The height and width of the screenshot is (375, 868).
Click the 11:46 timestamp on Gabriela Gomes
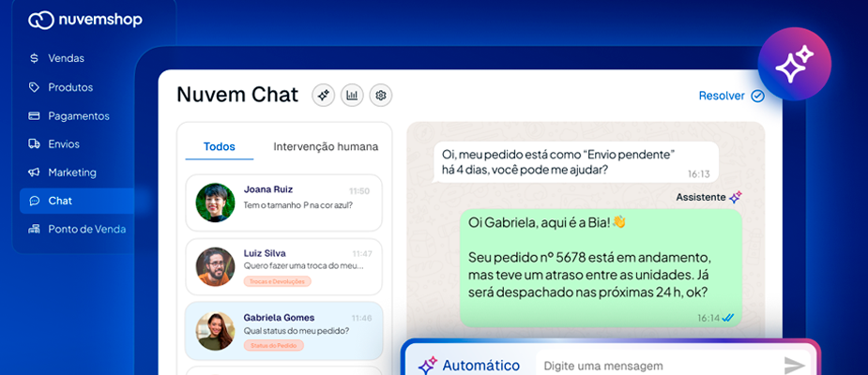tap(362, 318)
